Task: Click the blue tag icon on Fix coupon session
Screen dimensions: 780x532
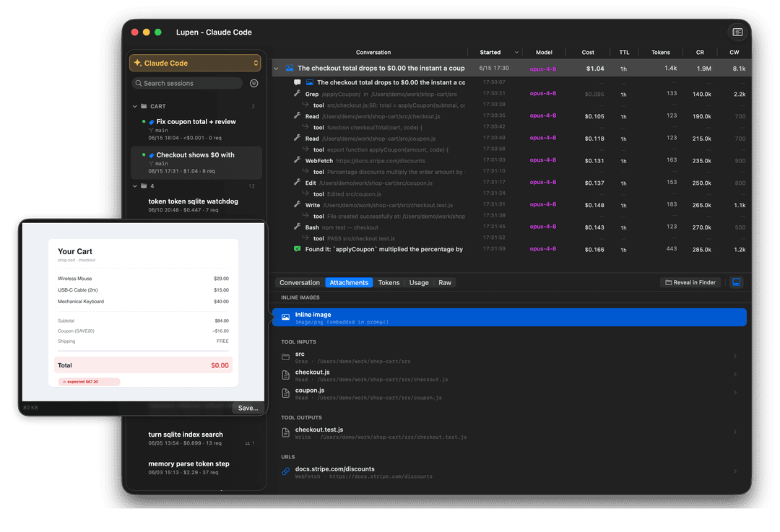Action: click(151, 122)
